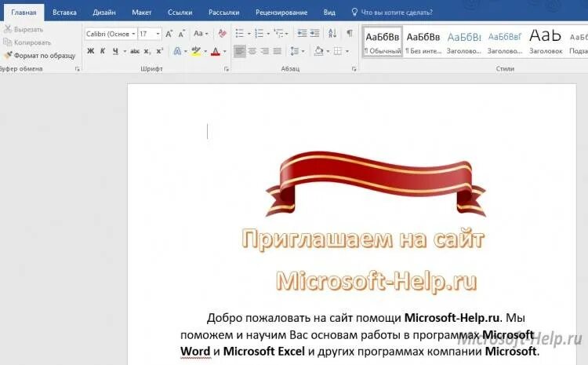Screen dimensions: 588x365
Task: Open the Дизайн (Design) tab
Action: click(104, 13)
